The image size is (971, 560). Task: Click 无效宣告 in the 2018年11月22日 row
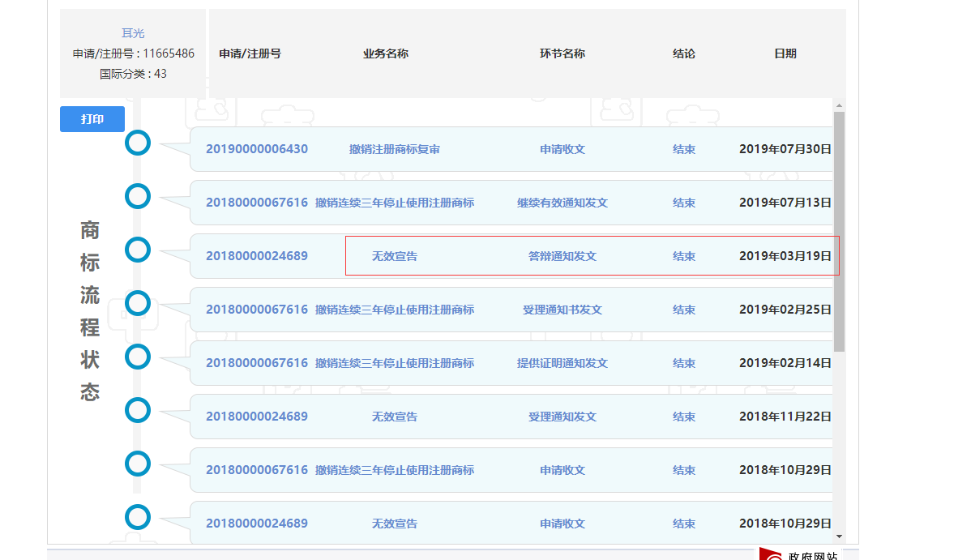coord(395,417)
